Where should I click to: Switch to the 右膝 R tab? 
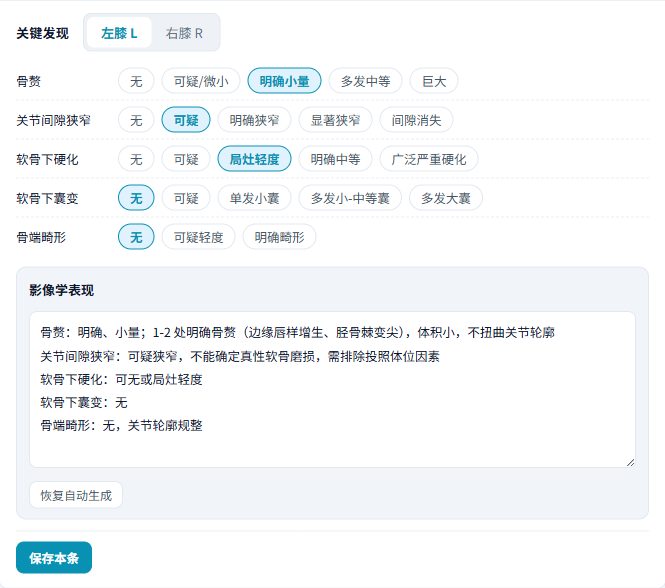tap(184, 33)
